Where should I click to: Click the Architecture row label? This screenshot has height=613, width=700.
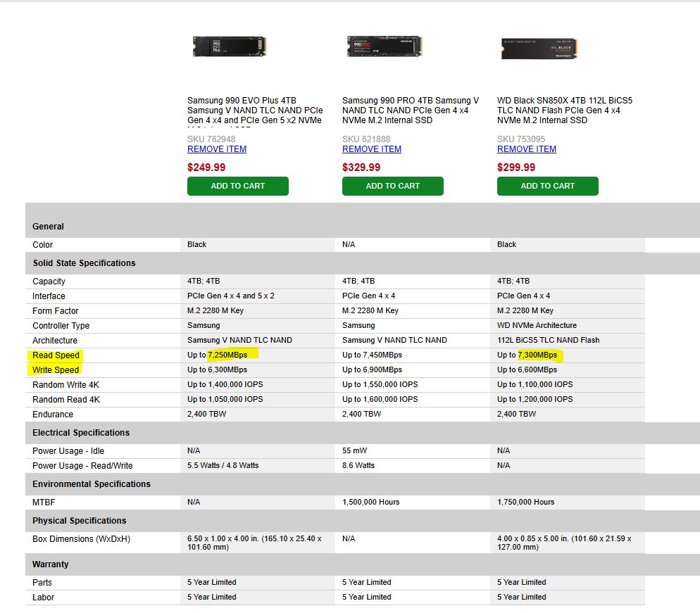pyautogui.click(x=54, y=340)
